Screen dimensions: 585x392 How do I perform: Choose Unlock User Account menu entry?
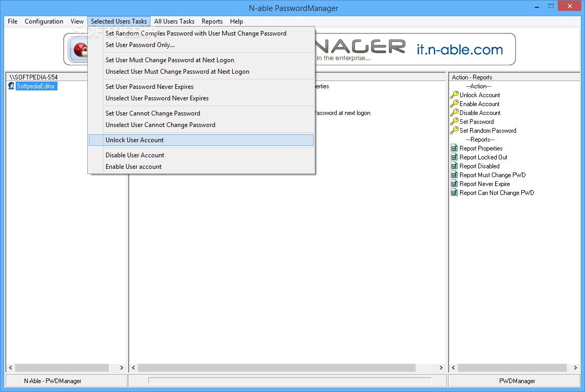(201, 140)
